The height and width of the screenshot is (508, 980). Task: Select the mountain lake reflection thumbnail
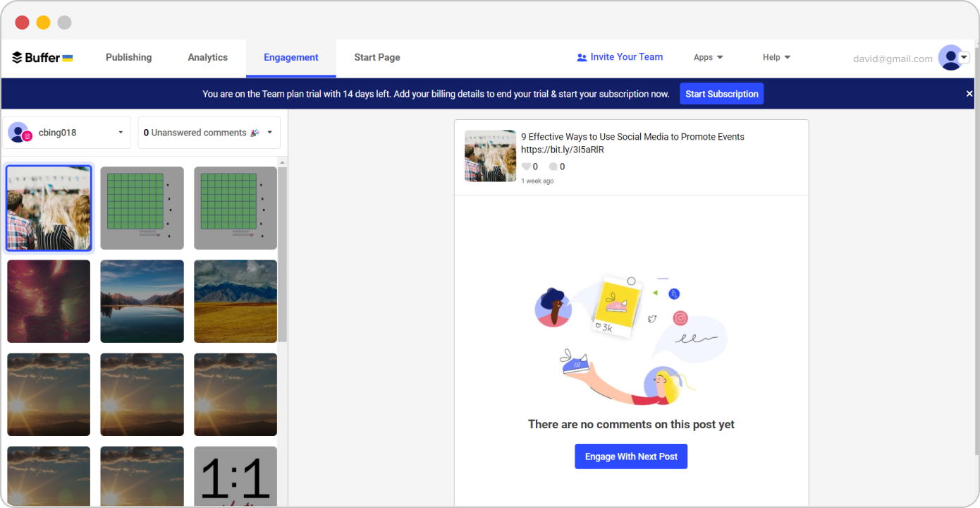142,301
